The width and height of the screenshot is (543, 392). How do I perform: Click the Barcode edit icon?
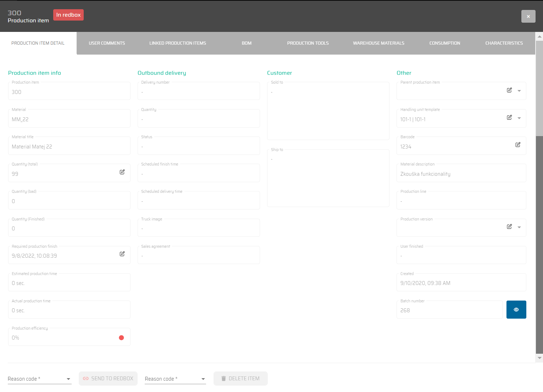coord(517,145)
